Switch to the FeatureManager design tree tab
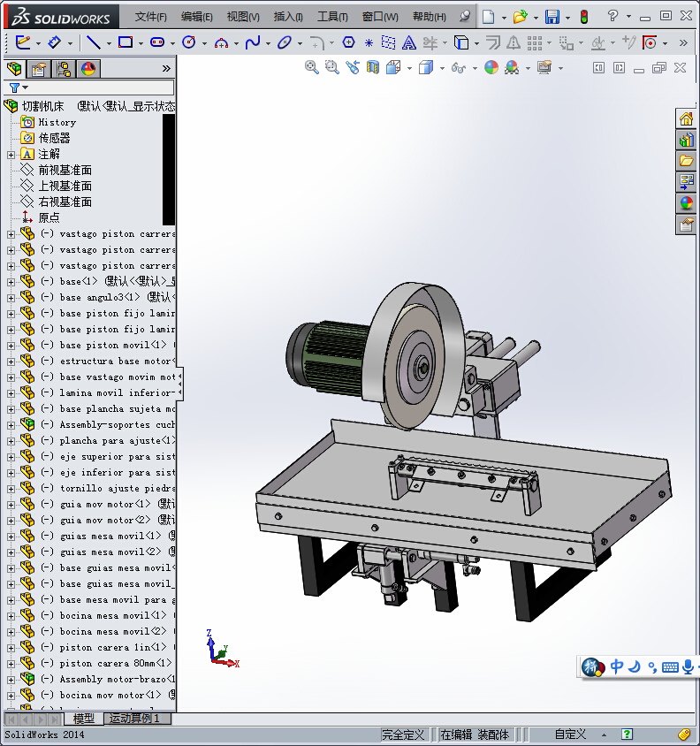 click(14, 69)
